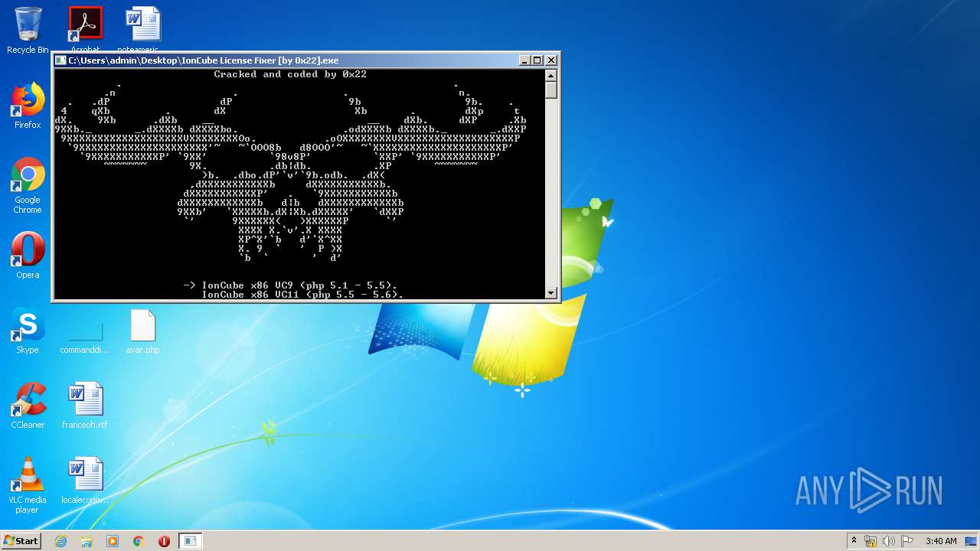
Task: Open the Skype desktop shortcut
Action: [28, 331]
